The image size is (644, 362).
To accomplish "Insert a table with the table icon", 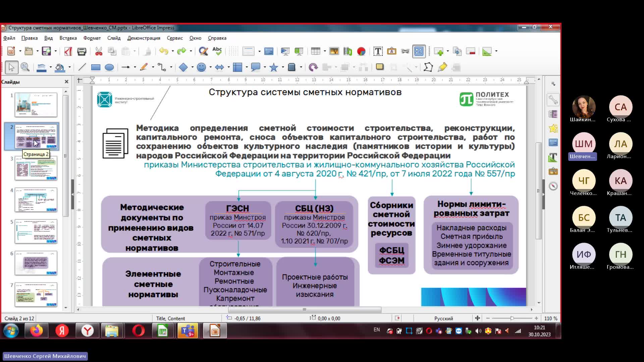I will 315,51.
